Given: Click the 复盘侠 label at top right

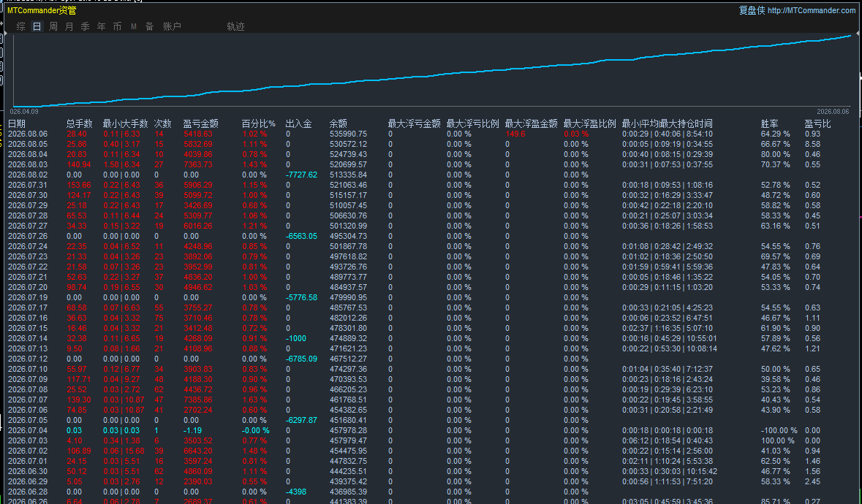Looking at the screenshot, I should pyautogui.click(x=752, y=10).
